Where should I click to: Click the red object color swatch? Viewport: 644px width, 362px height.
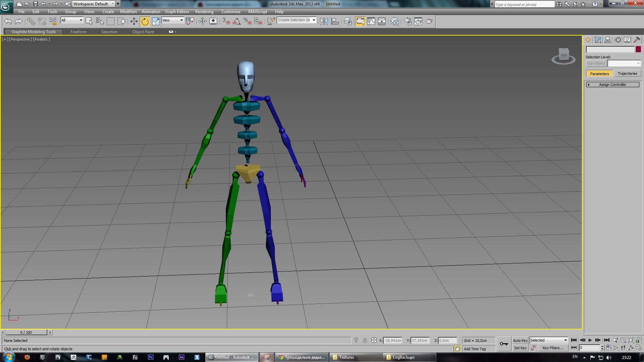pos(638,49)
